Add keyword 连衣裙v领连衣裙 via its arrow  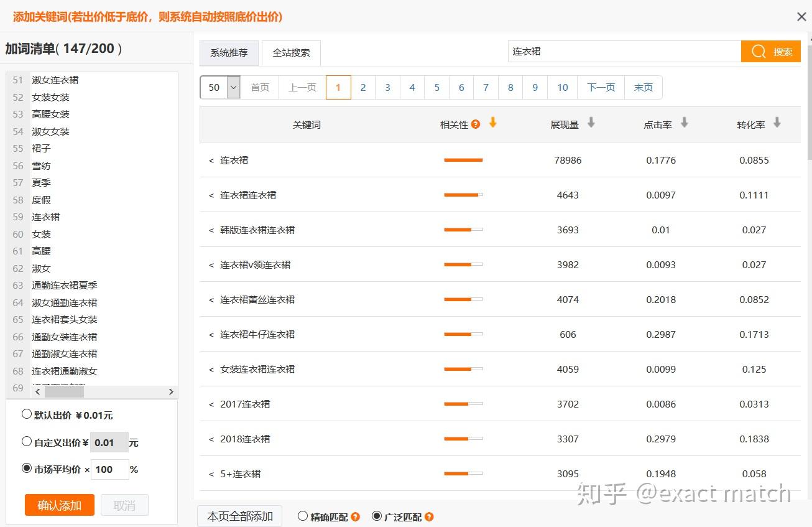click(x=211, y=265)
